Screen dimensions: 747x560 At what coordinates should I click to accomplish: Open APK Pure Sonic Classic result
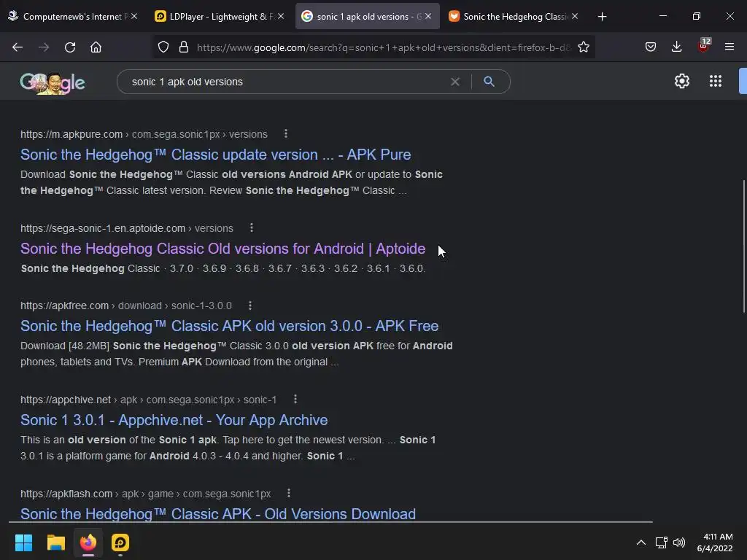tap(215, 155)
